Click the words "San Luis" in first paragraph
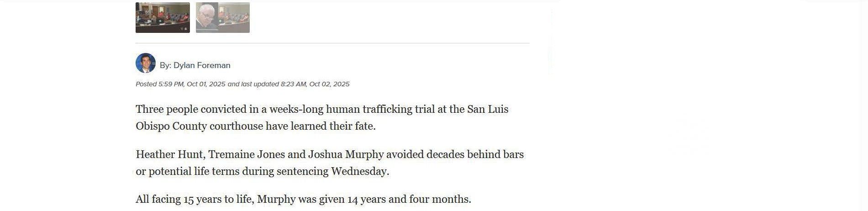 click(x=488, y=109)
